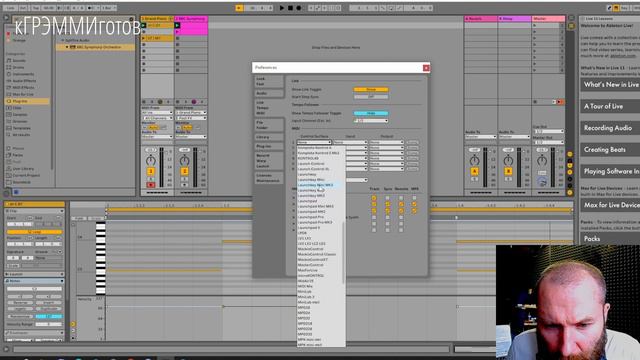
Task: Open BBC Symphony MIDI From dropdown
Action: point(191,113)
